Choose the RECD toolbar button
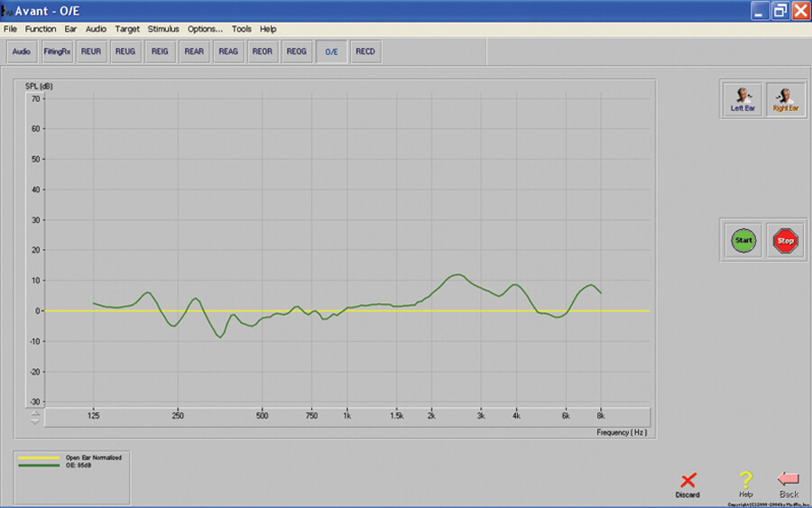Image resolution: width=812 pixels, height=508 pixels. point(365,51)
